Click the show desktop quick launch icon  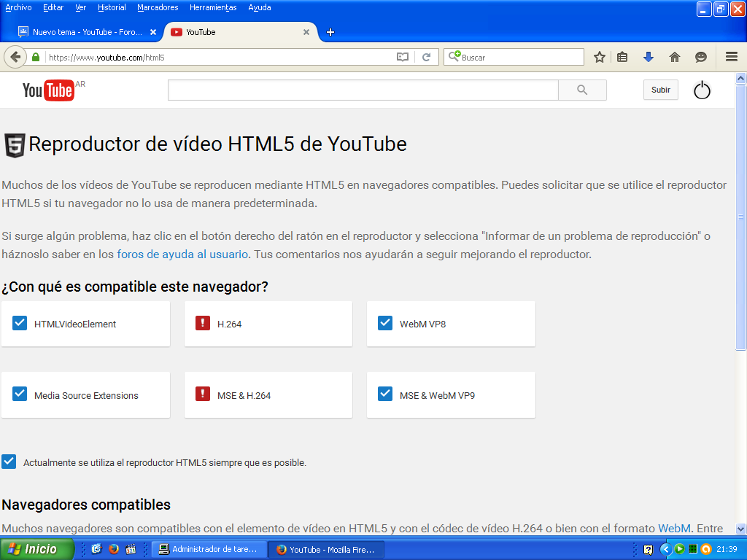pyautogui.click(x=96, y=549)
